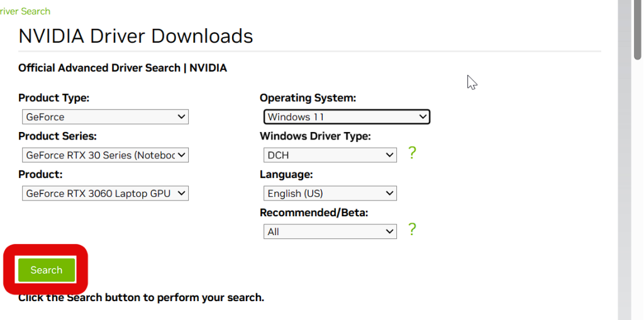Click the scrollbar track below the thumb
The width and height of the screenshot is (644, 320).
[x=638, y=189]
